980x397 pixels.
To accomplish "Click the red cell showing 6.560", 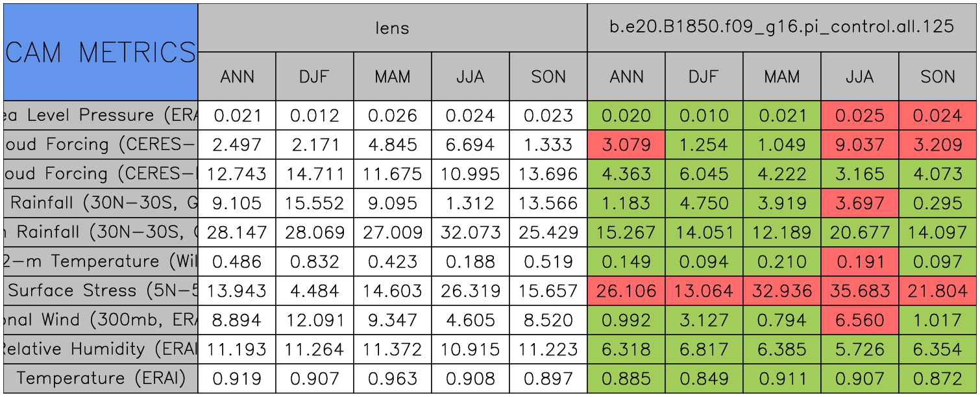I will click(859, 320).
